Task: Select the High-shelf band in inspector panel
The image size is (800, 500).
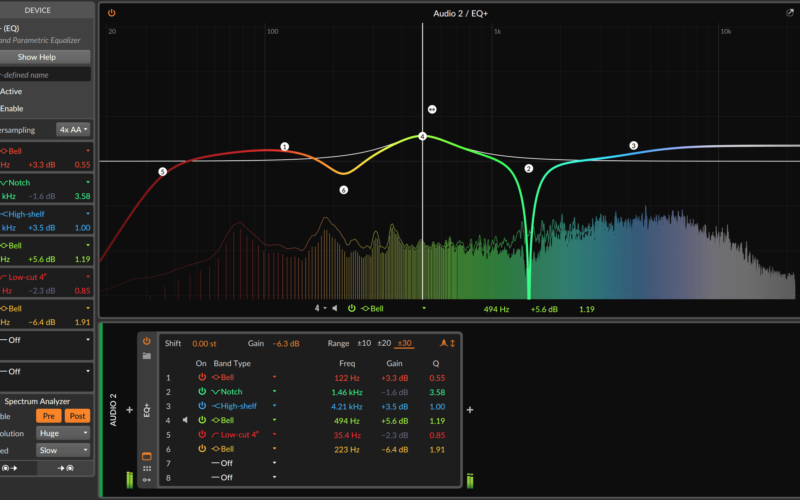Action: (46, 220)
